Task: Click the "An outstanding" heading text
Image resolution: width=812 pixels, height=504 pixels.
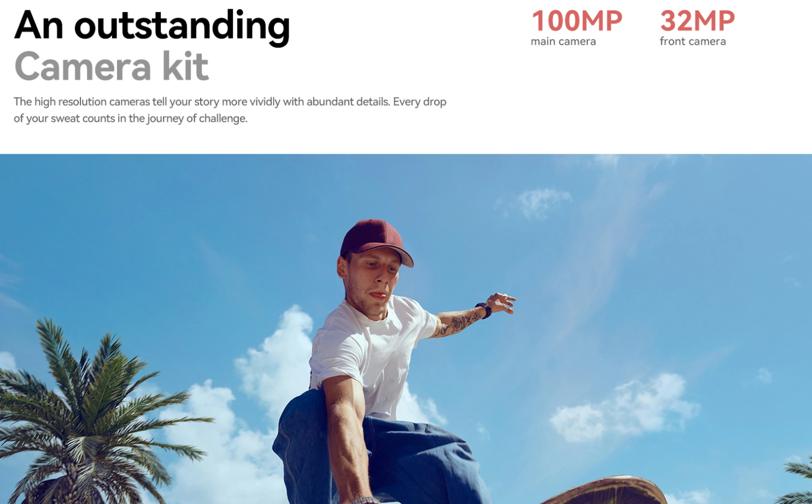Action: click(152, 26)
